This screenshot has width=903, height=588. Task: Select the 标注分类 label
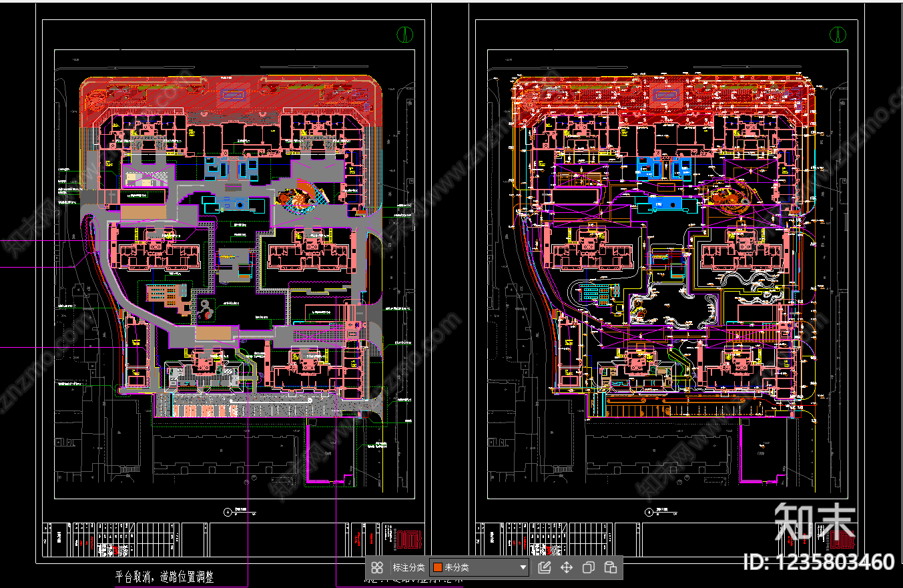click(408, 568)
